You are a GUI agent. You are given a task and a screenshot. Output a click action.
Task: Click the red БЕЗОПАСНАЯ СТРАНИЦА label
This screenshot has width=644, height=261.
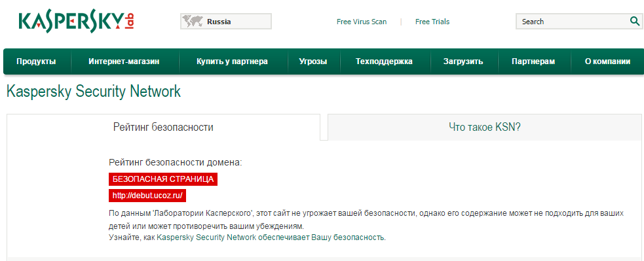[163, 179]
